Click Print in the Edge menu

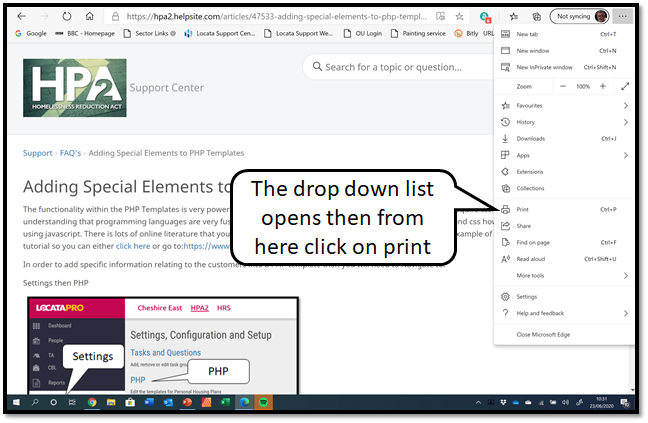point(564,209)
